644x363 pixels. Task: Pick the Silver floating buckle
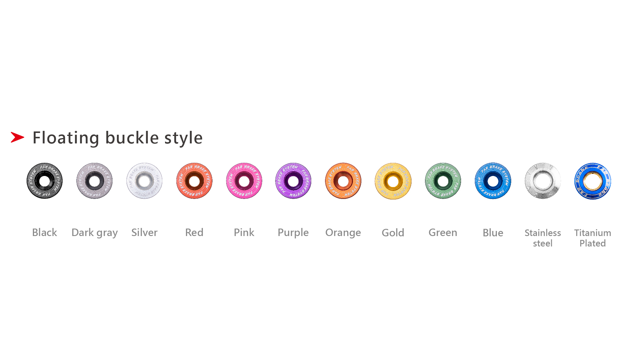pyautogui.click(x=144, y=181)
